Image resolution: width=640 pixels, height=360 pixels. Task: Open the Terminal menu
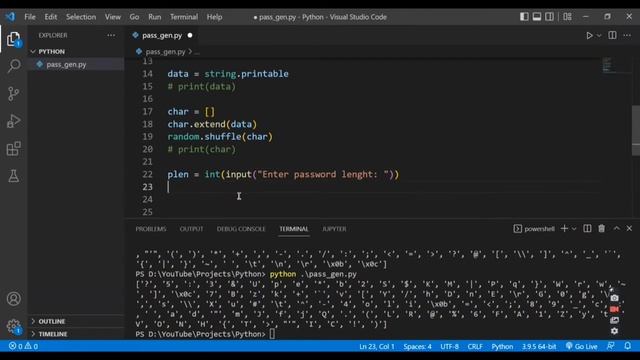[184, 17]
